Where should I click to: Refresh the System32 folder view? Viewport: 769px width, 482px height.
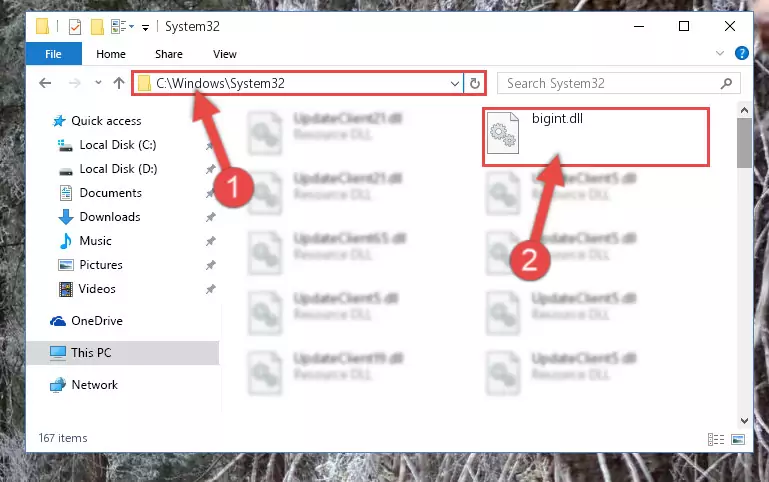(x=474, y=84)
